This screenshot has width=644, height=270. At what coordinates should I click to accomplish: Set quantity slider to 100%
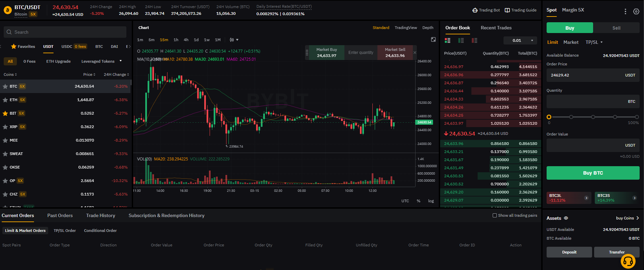point(637,117)
